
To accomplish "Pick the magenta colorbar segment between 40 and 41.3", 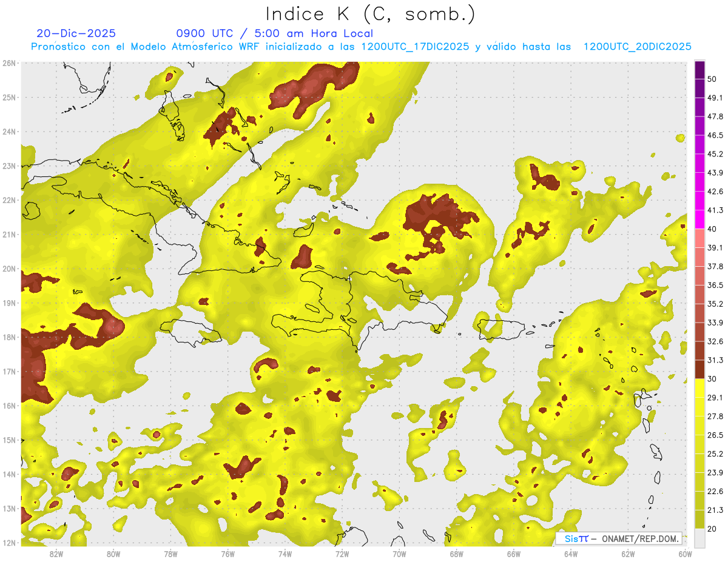I will [x=699, y=219].
